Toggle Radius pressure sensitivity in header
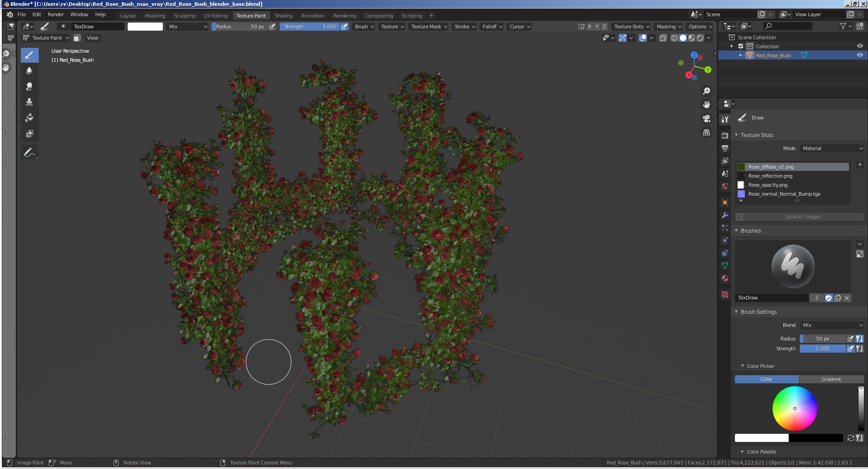 [x=272, y=27]
